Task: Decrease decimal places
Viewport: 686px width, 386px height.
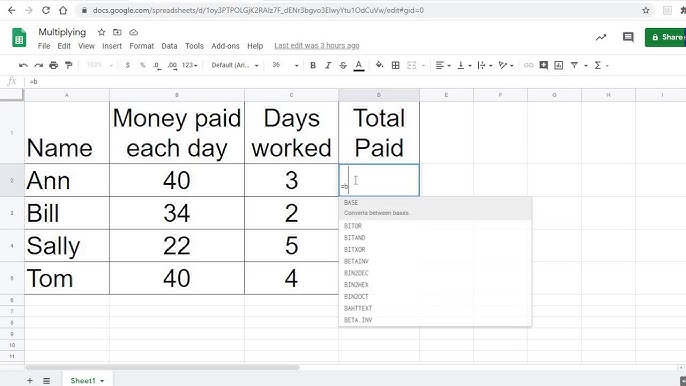Action: pos(157,65)
